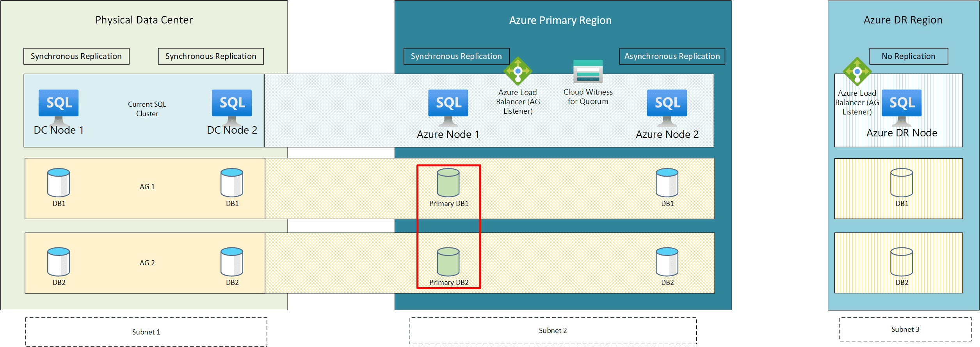Click the DB1 cylinder under DC Node 1

(59, 182)
